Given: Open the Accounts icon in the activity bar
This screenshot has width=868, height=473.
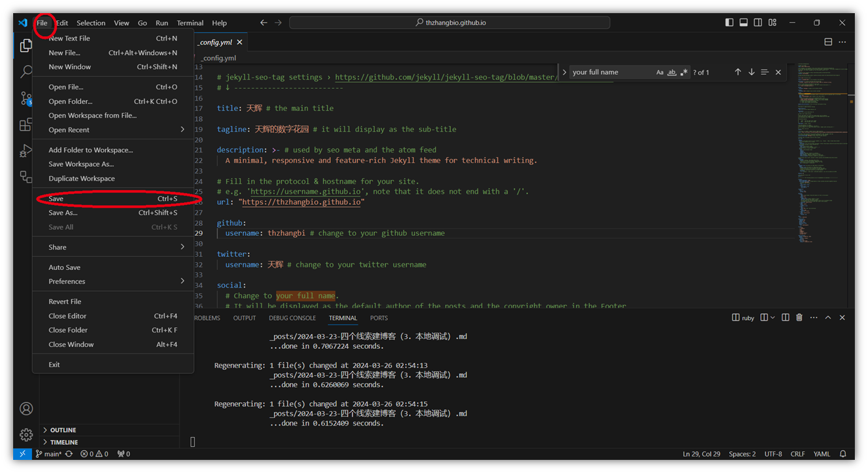Looking at the screenshot, I should (26, 409).
